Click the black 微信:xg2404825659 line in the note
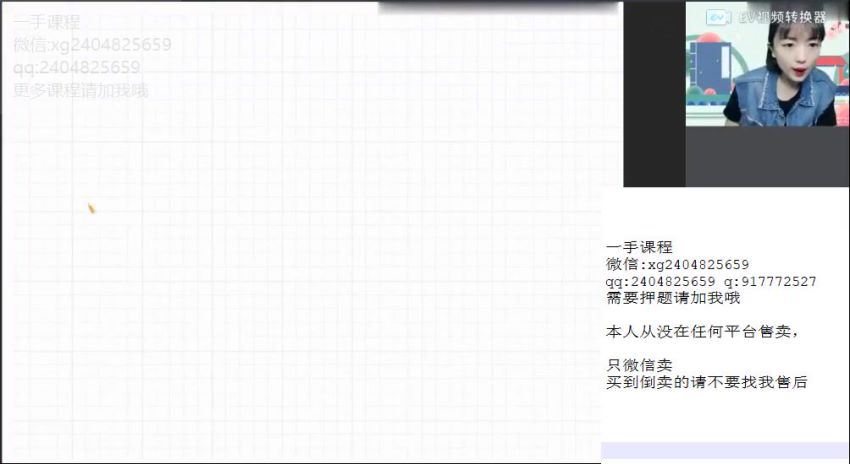 [x=677, y=264]
